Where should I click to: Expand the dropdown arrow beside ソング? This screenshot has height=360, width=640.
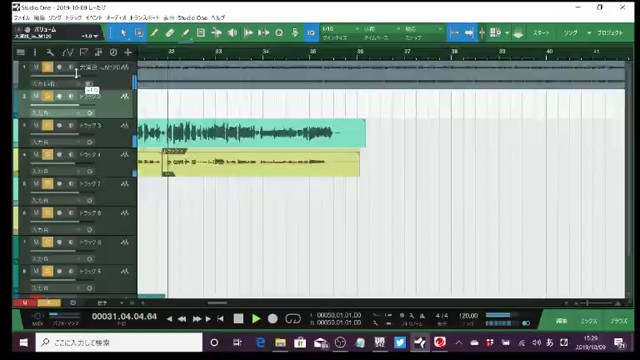coord(589,33)
